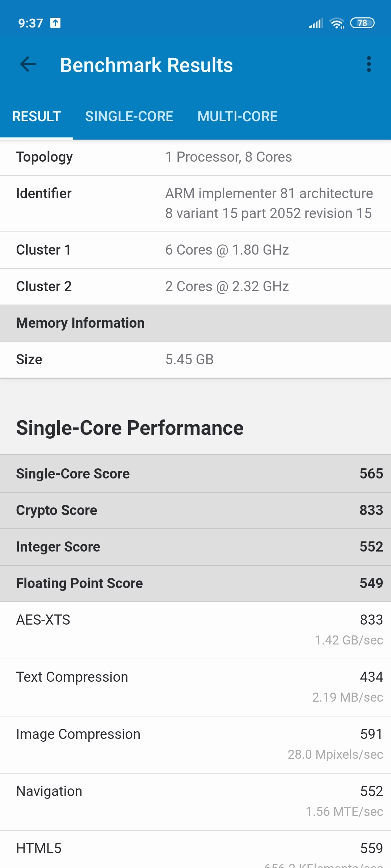
Task: Select the Cluster 1 row
Action: pos(195,250)
